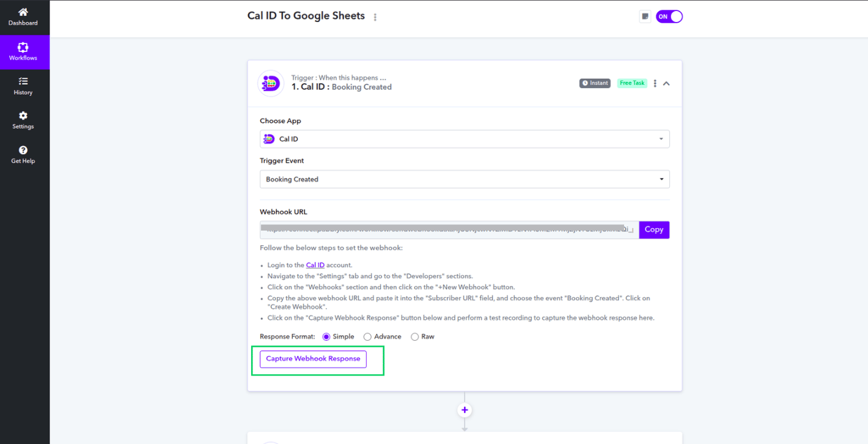Select Raw response format
This screenshot has width=868, height=444.
415,337
